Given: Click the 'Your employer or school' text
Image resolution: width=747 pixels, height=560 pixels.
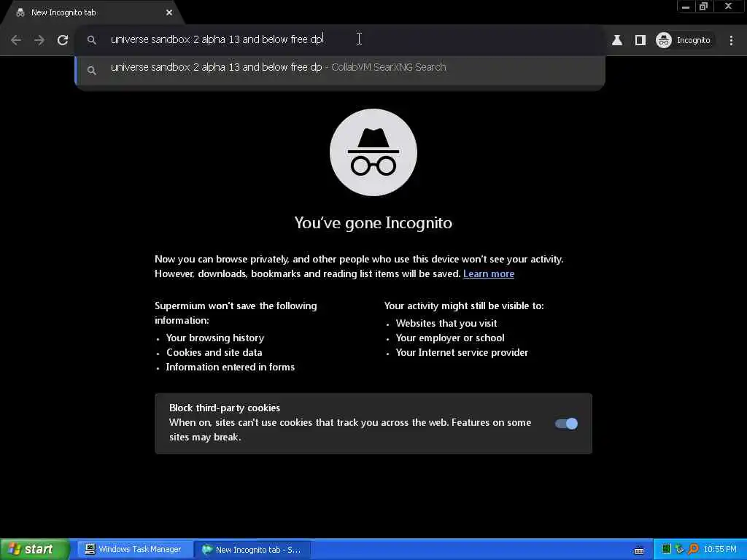Looking at the screenshot, I should tap(449, 338).
